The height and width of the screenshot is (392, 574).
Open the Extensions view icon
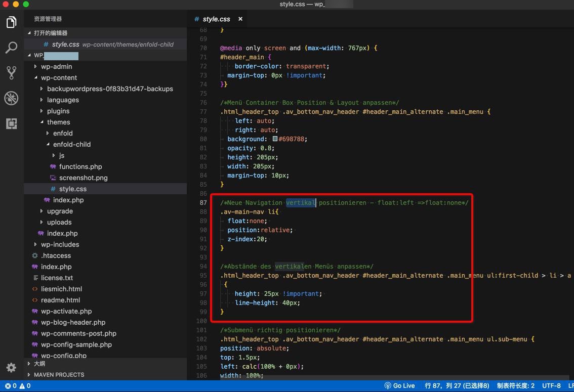[11, 123]
